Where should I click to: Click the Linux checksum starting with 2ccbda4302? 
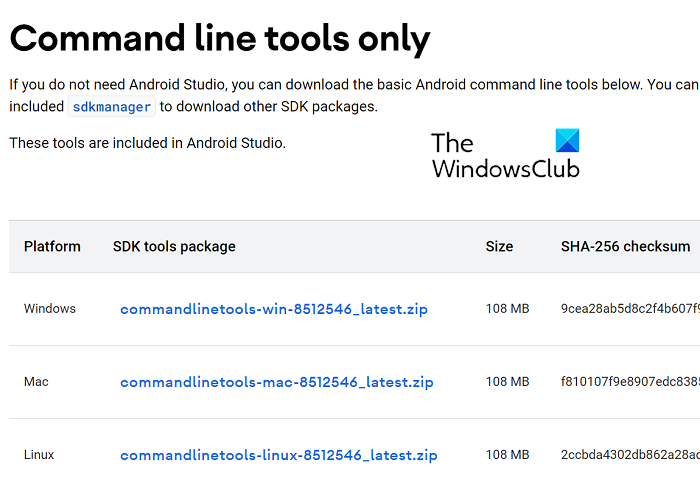[629, 455]
